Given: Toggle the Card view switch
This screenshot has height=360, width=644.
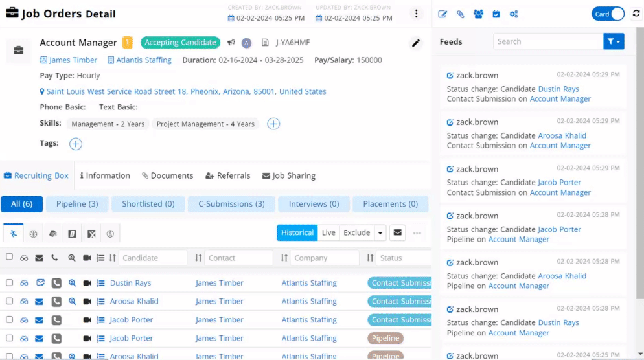Looking at the screenshot, I should click(608, 14).
